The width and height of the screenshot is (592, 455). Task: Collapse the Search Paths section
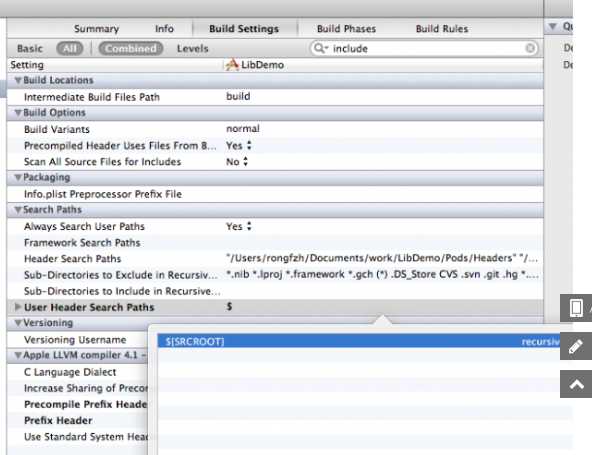tap(18, 210)
